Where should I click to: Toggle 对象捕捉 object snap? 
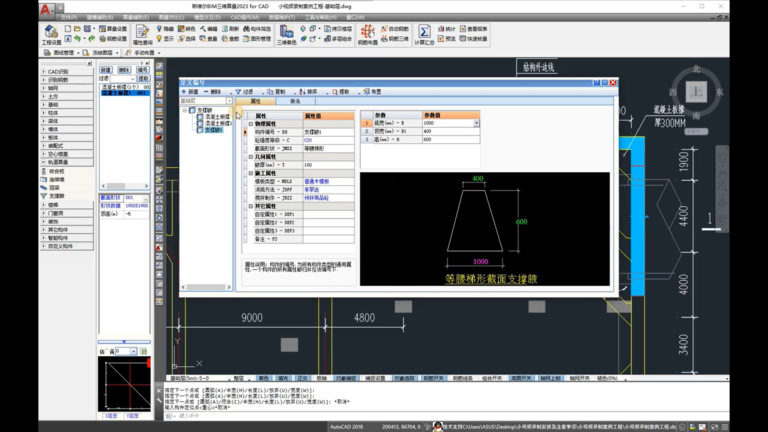click(346, 378)
